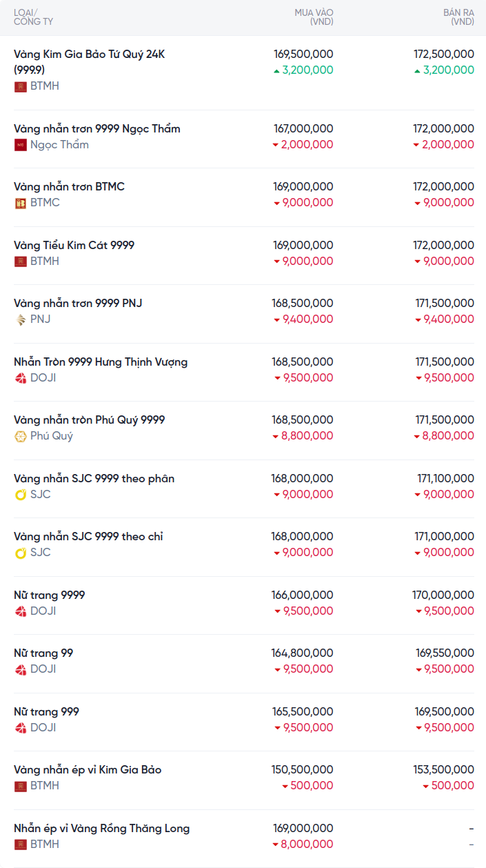This screenshot has height=868, width=486.
Task: Click the 'BÁN RA (VND)' column header
Action: 458,17
